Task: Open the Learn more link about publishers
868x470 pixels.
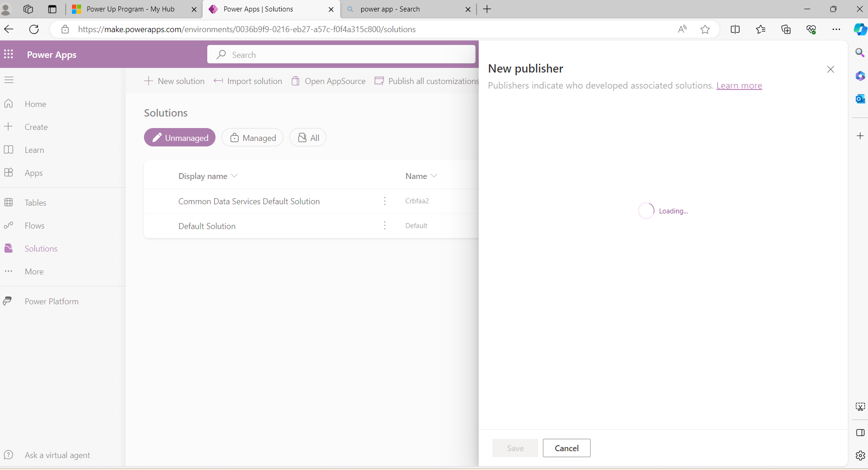Action: pos(739,86)
